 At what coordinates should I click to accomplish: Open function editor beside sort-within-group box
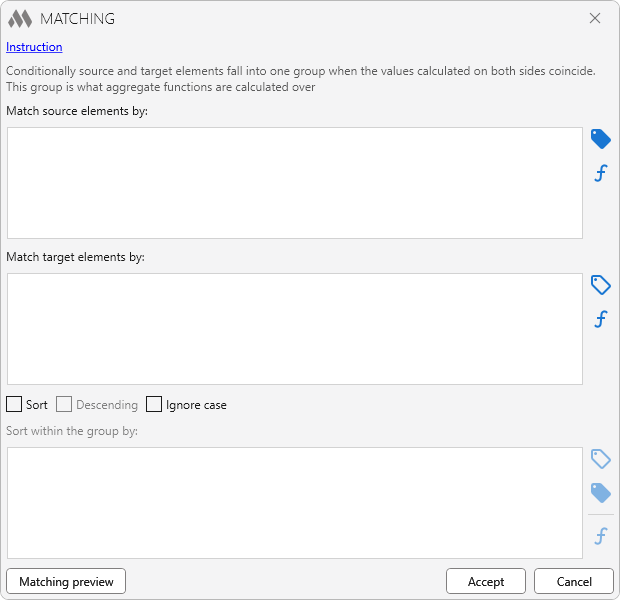pyautogui.click(x=600, y=536)
